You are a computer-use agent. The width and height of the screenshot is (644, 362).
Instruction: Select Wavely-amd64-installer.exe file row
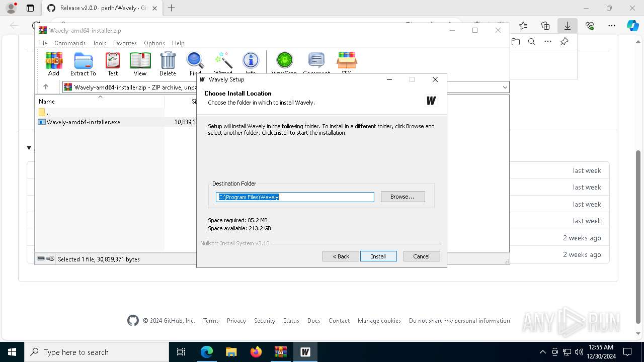coord(116,122)
